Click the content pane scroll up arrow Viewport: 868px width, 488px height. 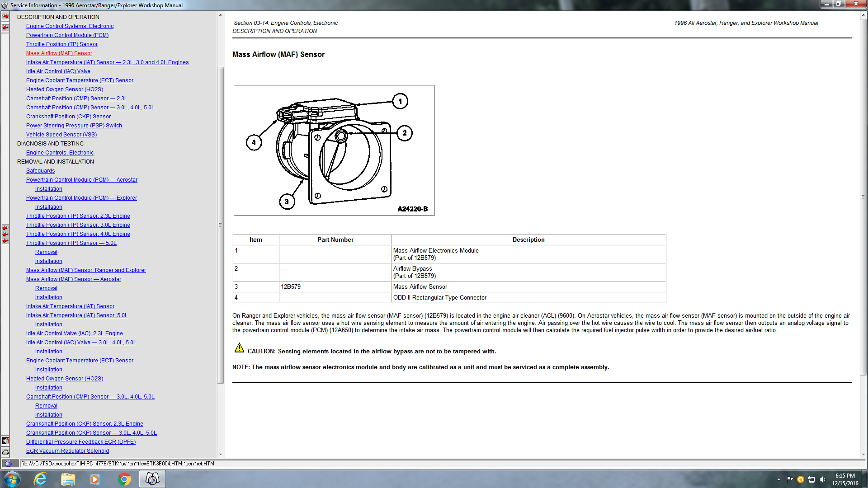[x=863, y=15]
